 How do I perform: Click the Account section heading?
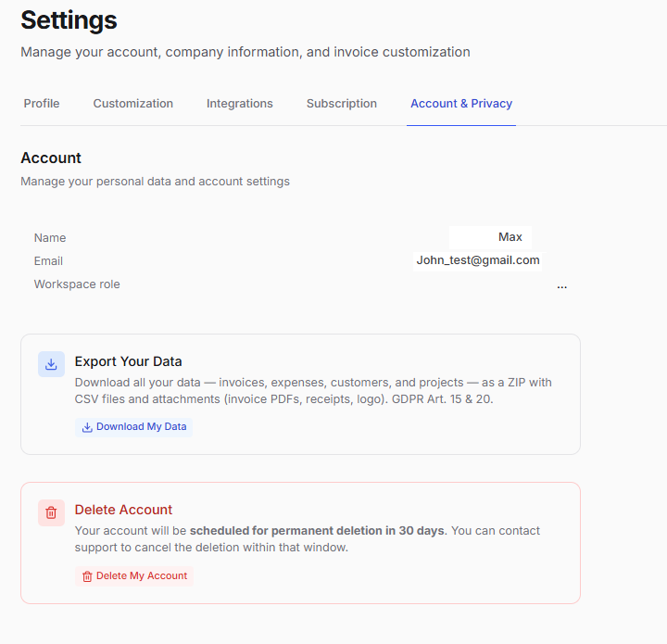(x=51, y=158)
